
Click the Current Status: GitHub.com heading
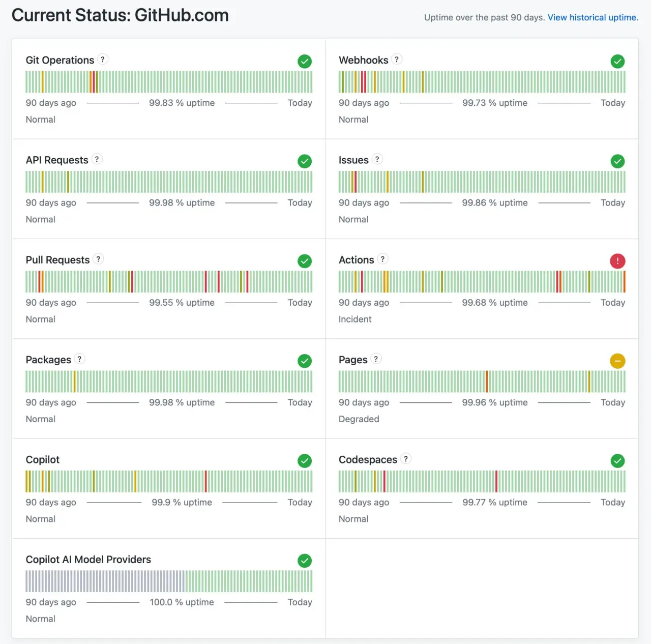pos(120,15)
